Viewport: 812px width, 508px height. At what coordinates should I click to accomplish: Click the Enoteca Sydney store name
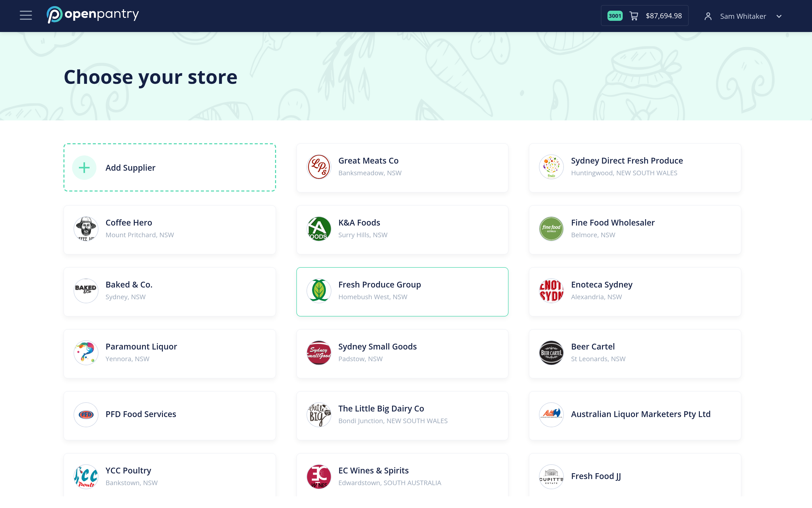point(602,284)
